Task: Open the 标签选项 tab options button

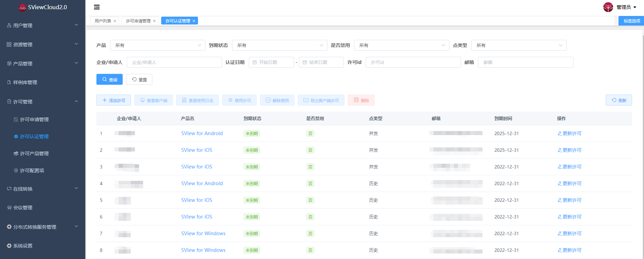Action: [x=631, y=21]
